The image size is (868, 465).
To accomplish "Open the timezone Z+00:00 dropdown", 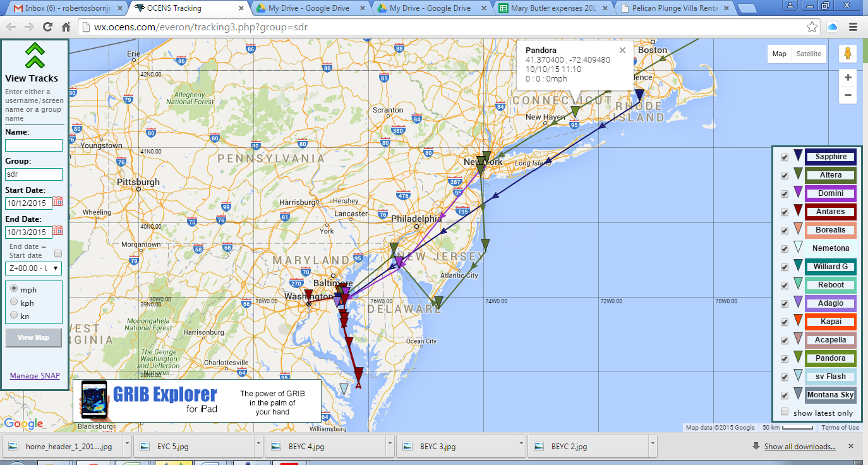I will pyautogui.click(x=33, y=269).
